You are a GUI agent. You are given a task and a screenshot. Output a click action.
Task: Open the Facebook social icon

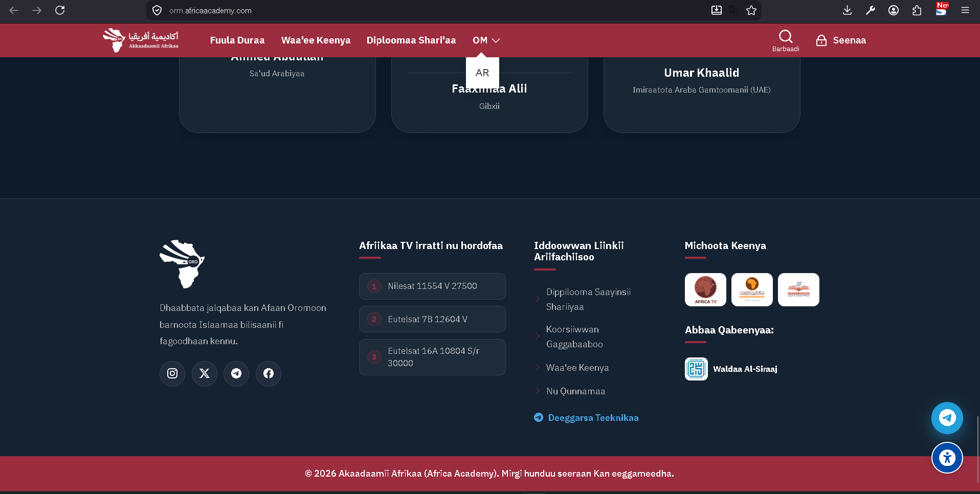(269, 373)
